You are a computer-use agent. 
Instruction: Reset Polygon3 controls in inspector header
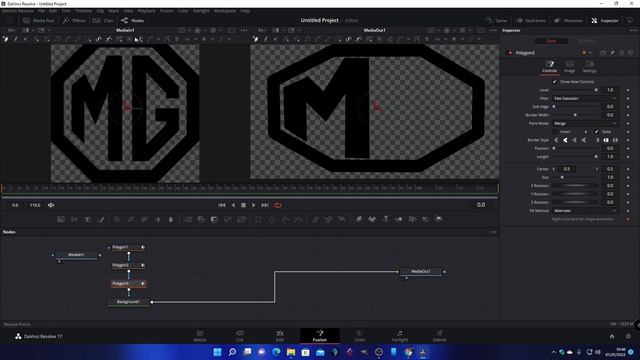631,53
